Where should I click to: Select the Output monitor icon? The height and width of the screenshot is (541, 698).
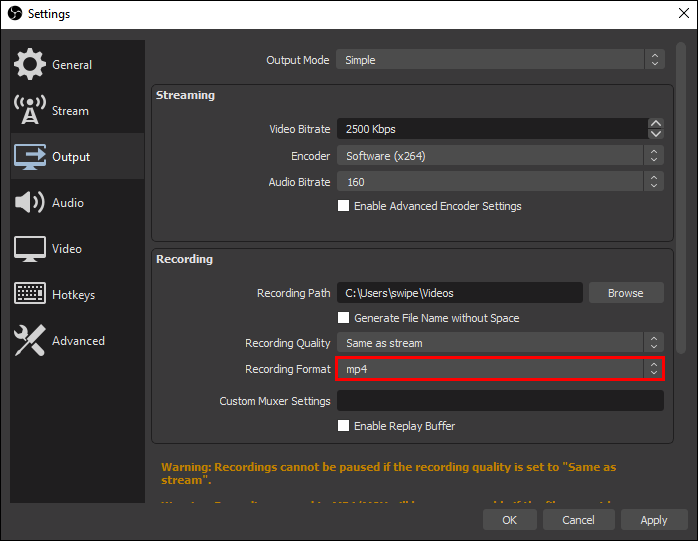[x=30, y=157]
